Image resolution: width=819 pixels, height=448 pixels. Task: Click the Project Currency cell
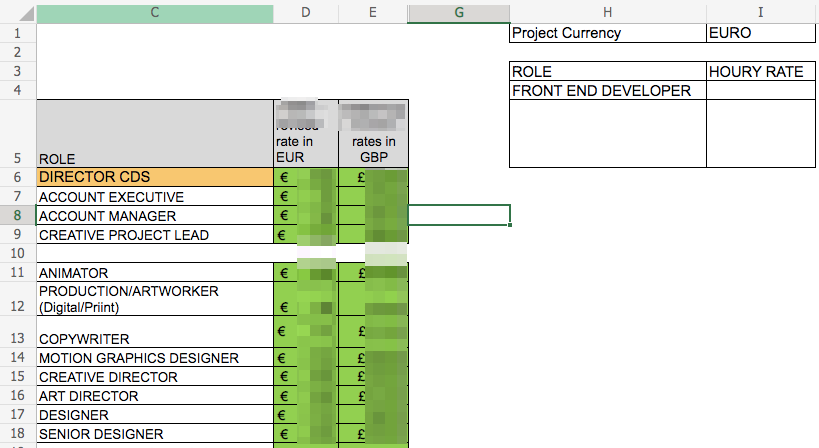coord(607,33)
